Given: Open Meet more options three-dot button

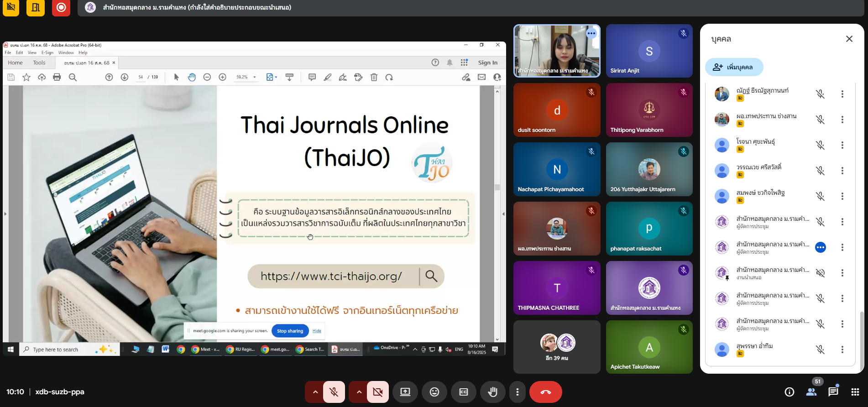Looking at the screenshot, I should [x=517, y=392].
